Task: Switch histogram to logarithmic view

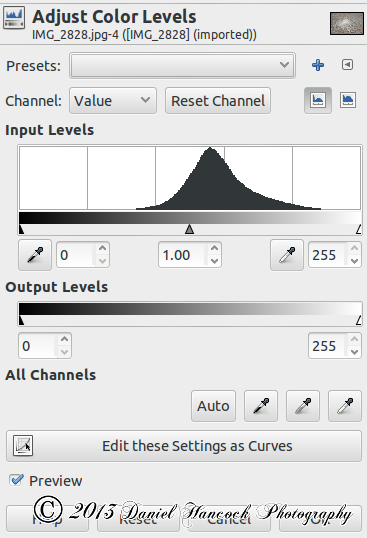Action: pos(348,100)
